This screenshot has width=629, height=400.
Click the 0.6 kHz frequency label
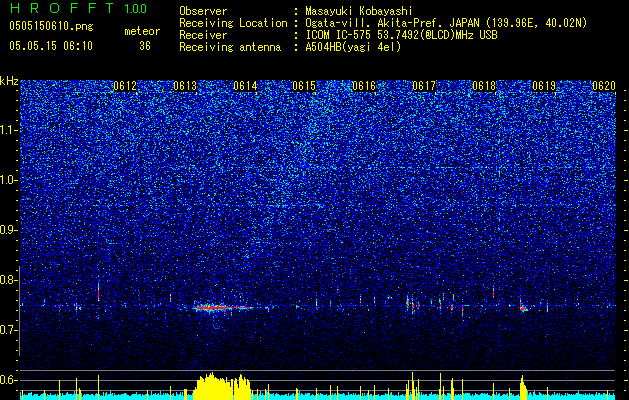[x=8, y=380]
